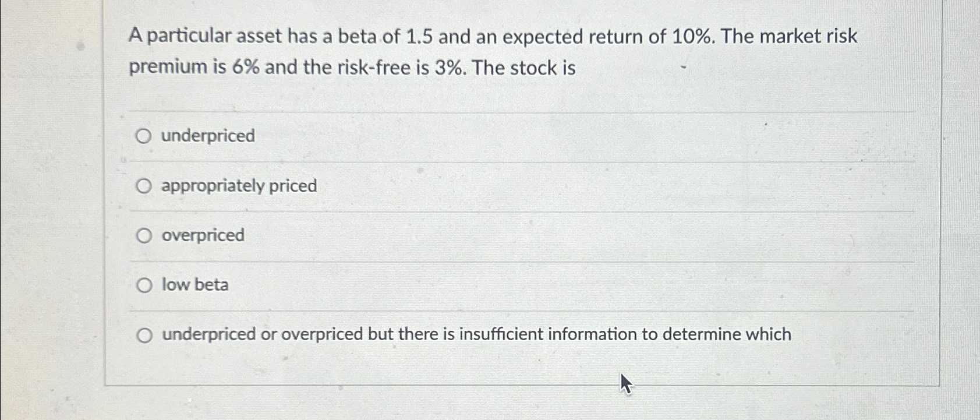Select the 'appropriately priced' radio button
This screenshot has width=980, height=420.
pyautogui.click(x=143, y=186)
